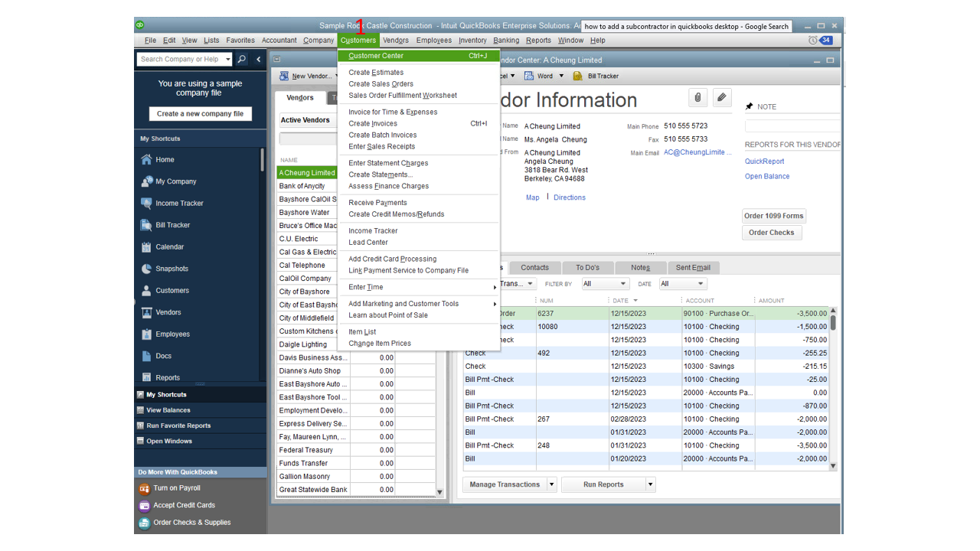This screenshot has width=980, height=551.
Task: Open Docs from the sidebar shortcuts
Action: [x=163, y=356]
